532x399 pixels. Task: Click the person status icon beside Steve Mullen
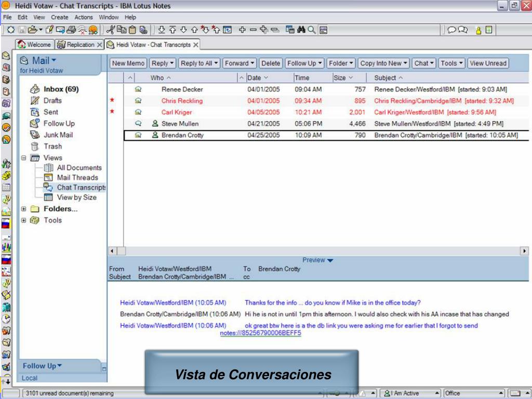click(x=155, y=124)
